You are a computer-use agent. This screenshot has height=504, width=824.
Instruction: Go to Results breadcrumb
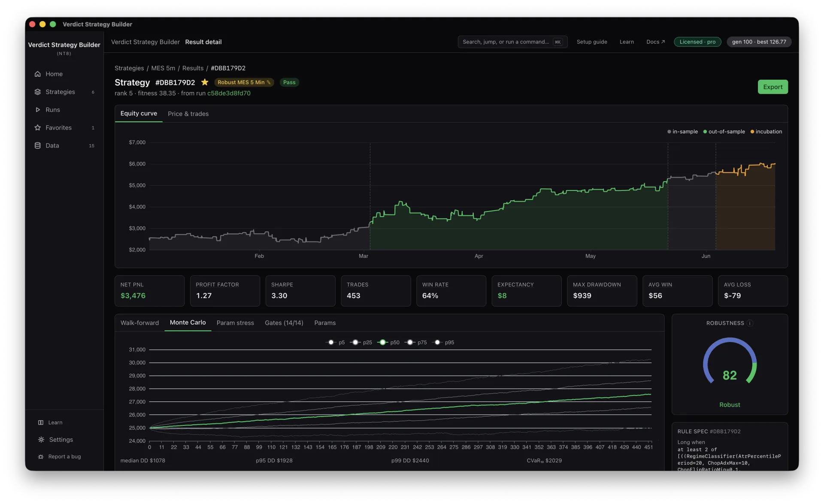(193, 68)
